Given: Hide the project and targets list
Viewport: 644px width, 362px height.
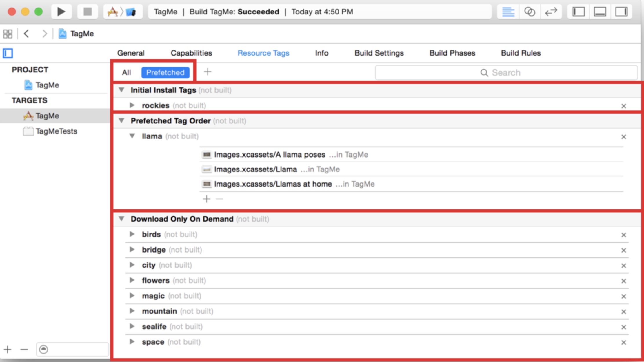Looking at the screenshot, I should 8,53.
